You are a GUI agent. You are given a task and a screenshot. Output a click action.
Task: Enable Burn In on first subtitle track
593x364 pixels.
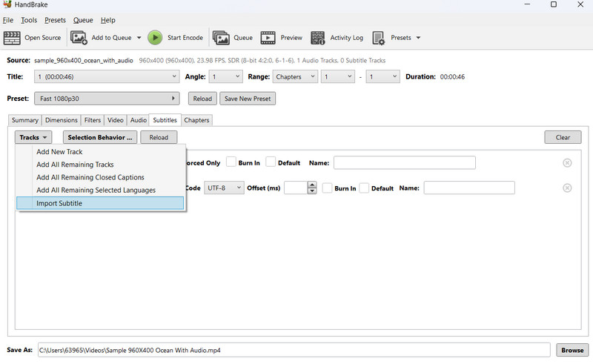tap(231, 162)
